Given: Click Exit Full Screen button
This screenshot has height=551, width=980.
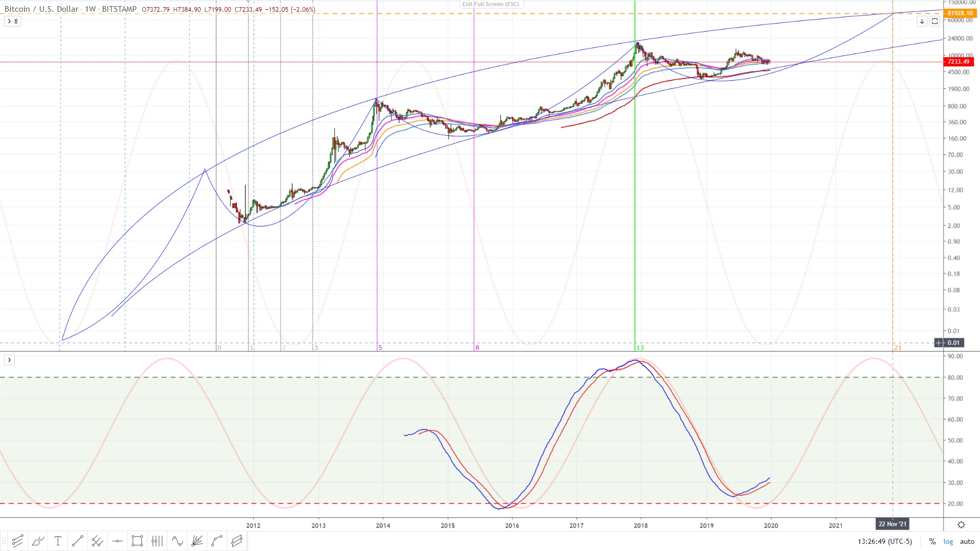Looking at the screenshot, I should click(492, 4).
